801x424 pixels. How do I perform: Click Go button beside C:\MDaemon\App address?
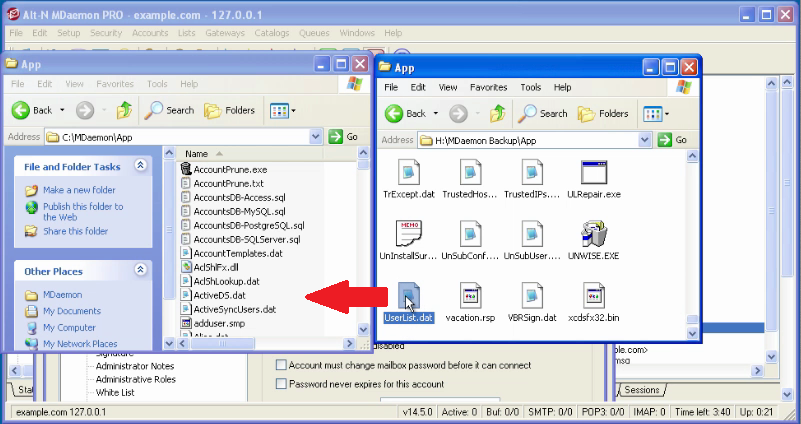(343, 136)
